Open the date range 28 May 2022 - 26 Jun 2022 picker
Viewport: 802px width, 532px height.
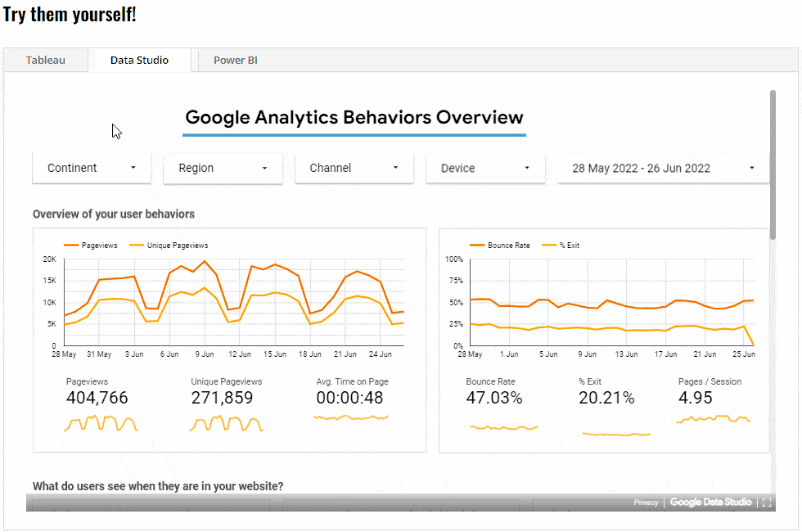tap(663, 168)
